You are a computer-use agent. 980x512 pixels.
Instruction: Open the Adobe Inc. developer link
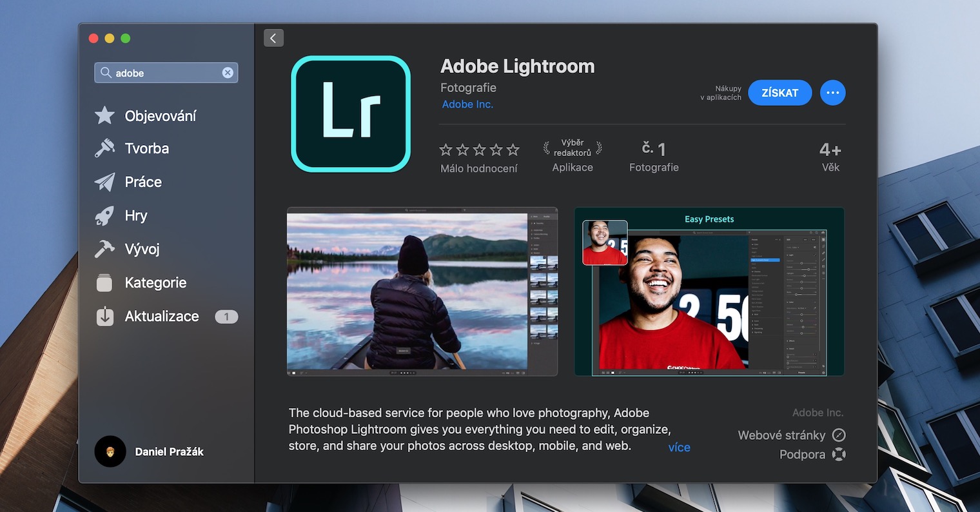(x=467, y=104)
